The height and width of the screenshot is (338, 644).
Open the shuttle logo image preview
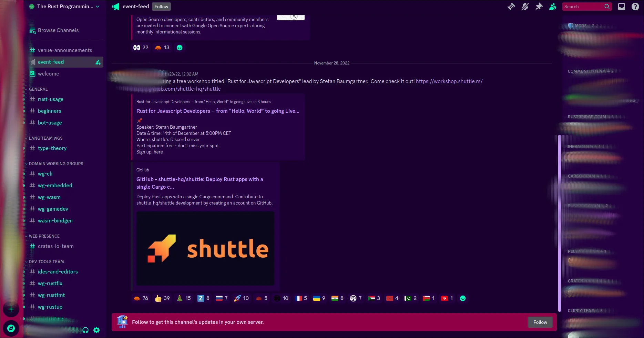coord(205,248)
